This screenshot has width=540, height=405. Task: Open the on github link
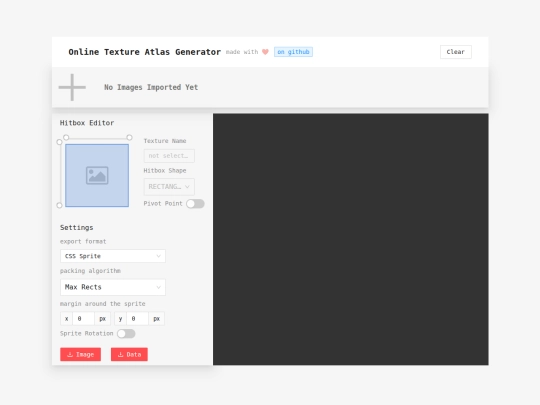pyautogui.click(x=293, y=52)
